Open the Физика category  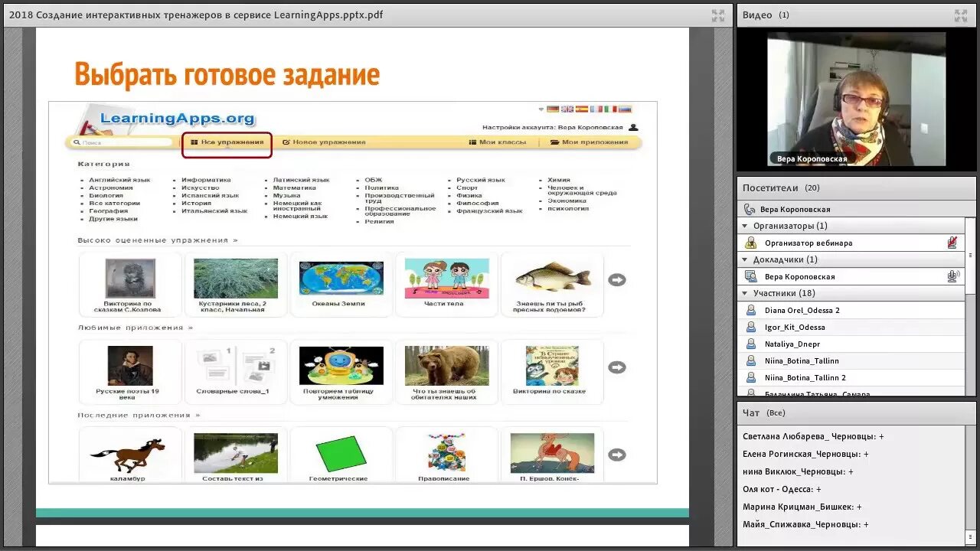pyautogui.click(x=469, y=195)
